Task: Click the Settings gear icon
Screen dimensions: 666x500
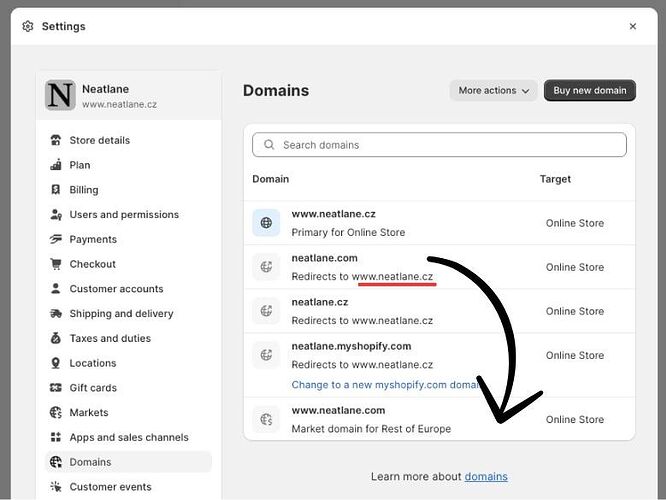Action: (x=28, y=26)
